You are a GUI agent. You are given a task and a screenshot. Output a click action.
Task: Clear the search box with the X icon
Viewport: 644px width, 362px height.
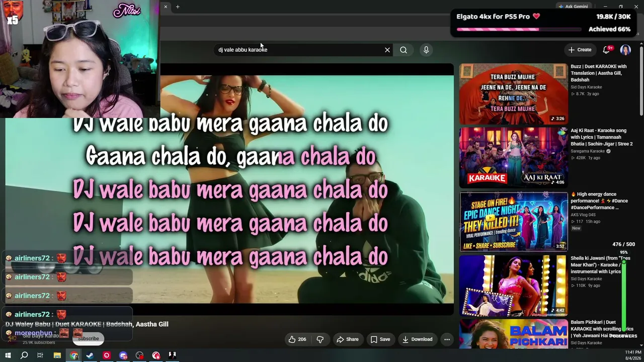pyautogui.click(x=387, y=50)
